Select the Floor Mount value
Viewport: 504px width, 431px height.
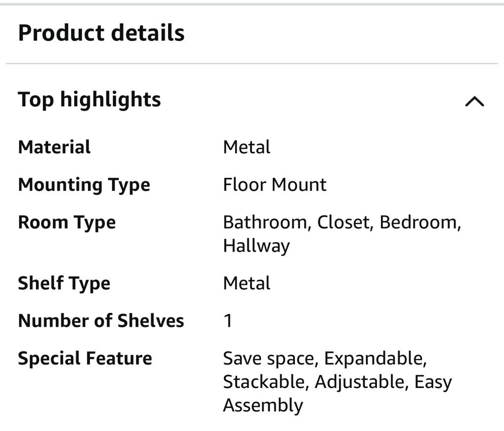coord(275,185)
